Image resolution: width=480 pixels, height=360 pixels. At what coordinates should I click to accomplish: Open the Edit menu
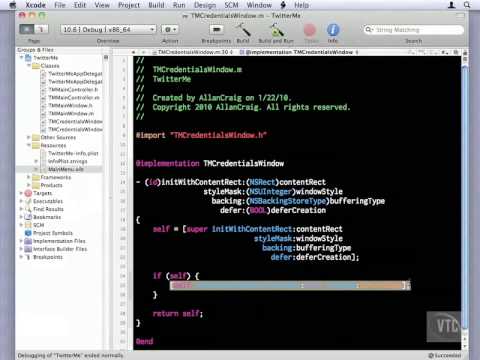tap(80, 5)
